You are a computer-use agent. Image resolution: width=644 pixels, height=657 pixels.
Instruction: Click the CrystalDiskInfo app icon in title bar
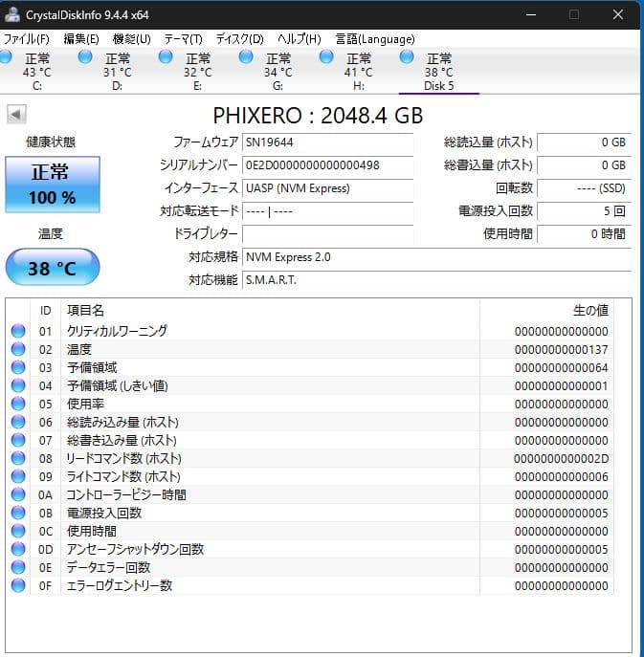point(11,14)
